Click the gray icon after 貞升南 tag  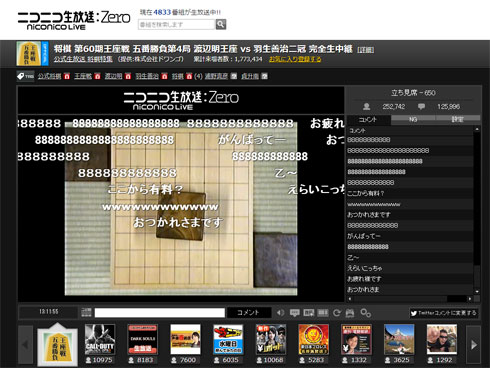tap(264, 76)
